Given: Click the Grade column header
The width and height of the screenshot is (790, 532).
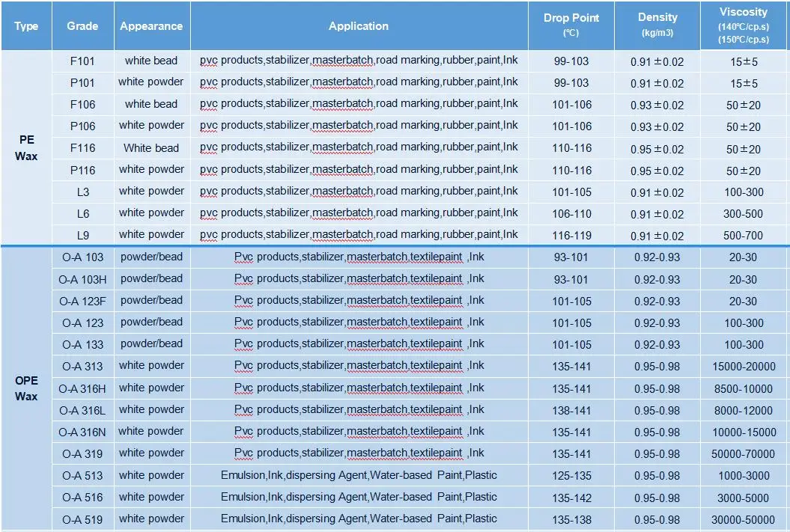Looking at the screenshot, I should [x=82, y=25].
